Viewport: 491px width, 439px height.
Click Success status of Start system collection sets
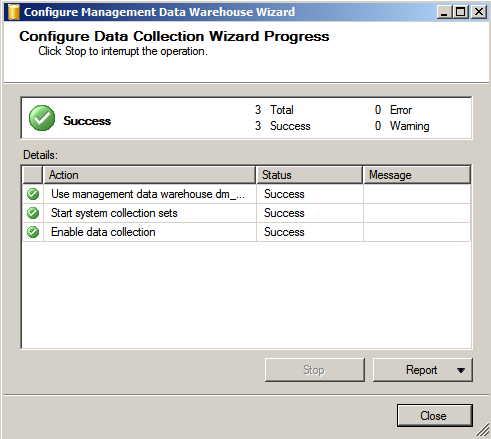(284, 213)
